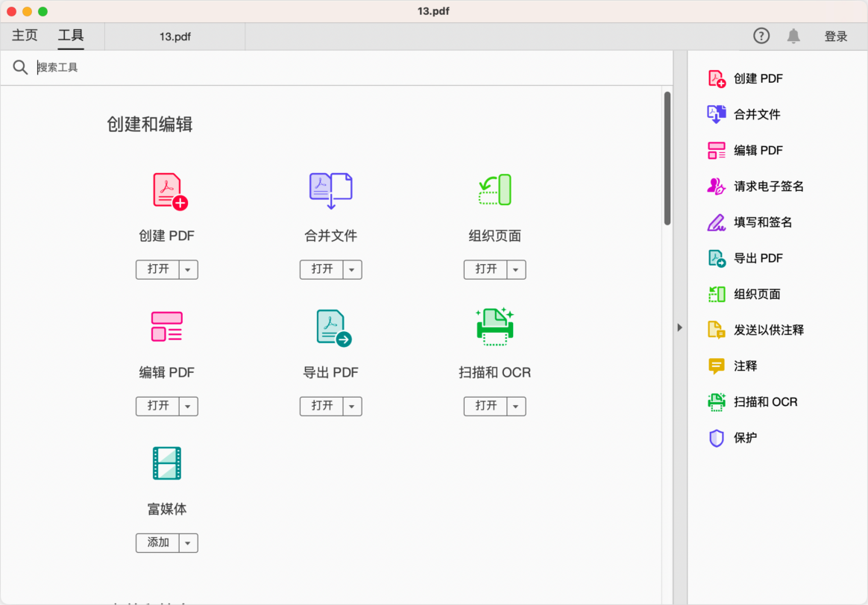Select 扫描和 OCR icon in right sidebar
Viewport: 868px width, 605px height.
pos(717,401)
